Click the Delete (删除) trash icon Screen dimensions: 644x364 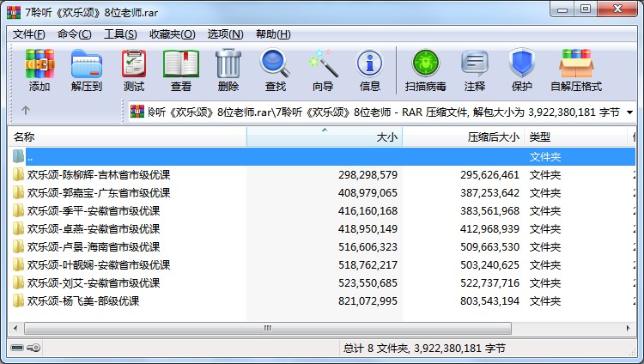coord(228,70)
